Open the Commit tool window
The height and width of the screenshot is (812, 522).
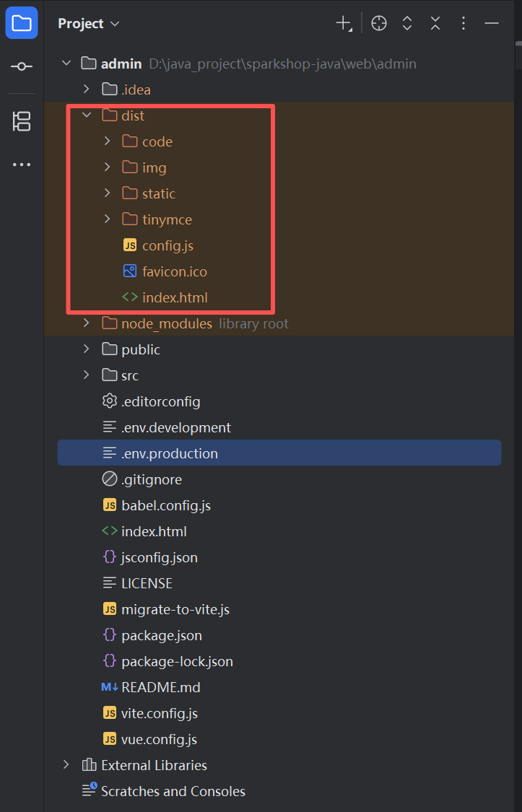[x=22, y=66]
